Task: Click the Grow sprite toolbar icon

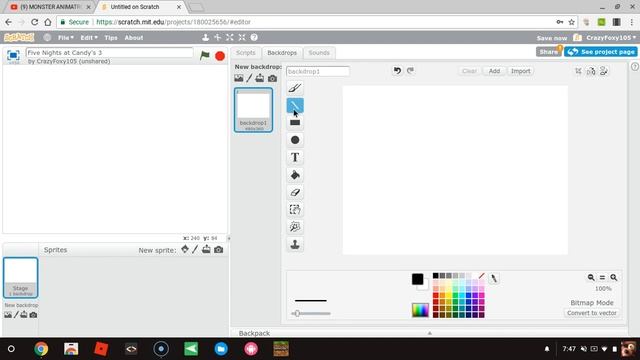Action: click(230, 38)
